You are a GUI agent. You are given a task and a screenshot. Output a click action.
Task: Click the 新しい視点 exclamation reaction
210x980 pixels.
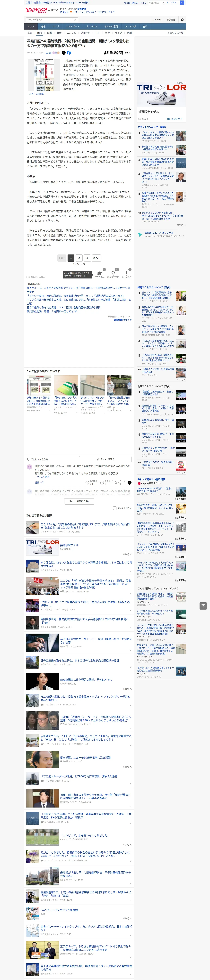pos(127,274)
